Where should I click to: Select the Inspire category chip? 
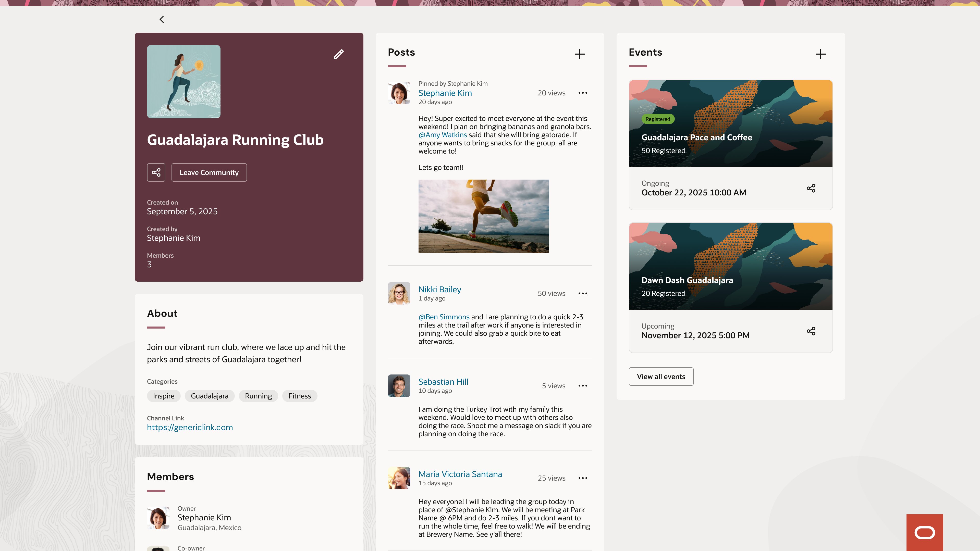tap(164, 396)
